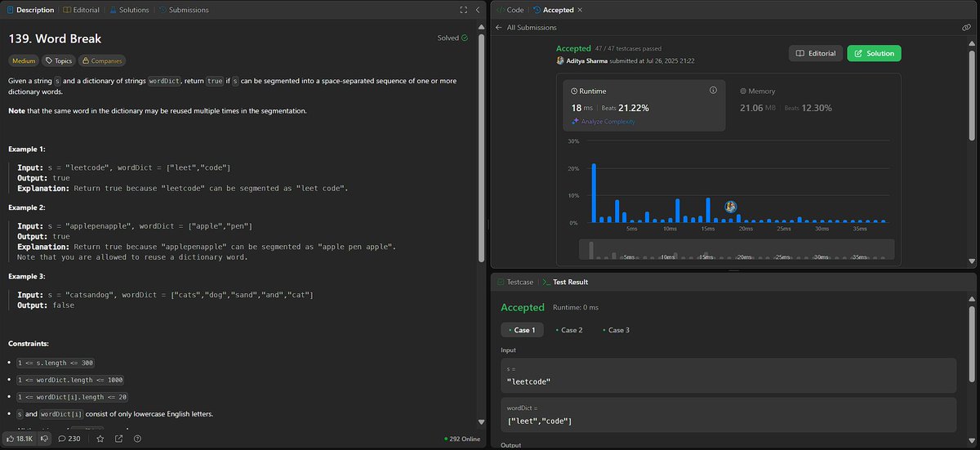The image size is (980, 450).
Task: Switch to the Submissions tab
Action: [183, 10]
